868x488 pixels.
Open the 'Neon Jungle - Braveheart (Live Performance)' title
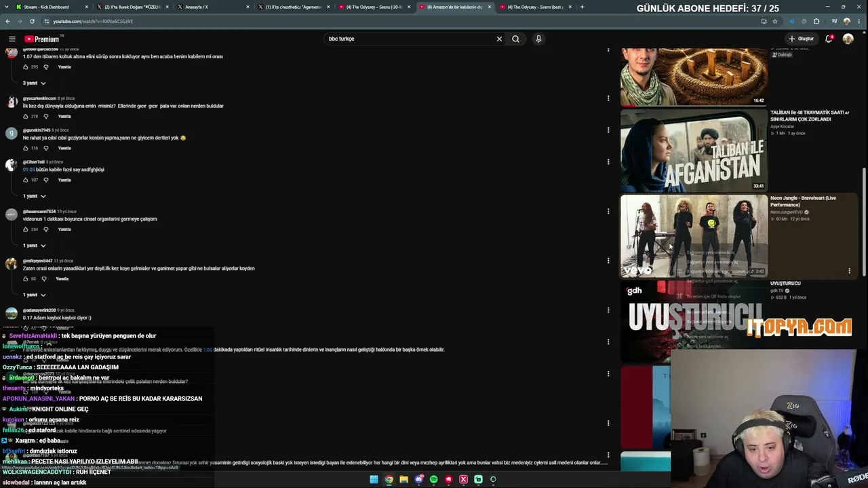coord(803,201)
